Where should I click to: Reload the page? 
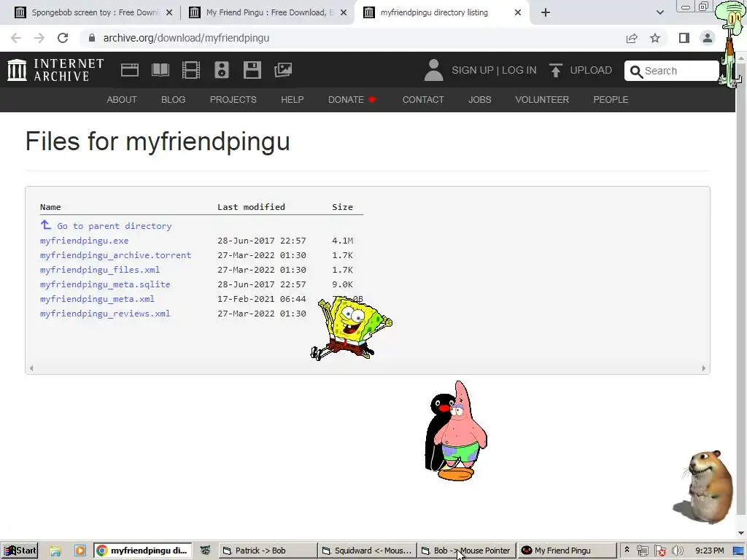(x=63, y=38)
